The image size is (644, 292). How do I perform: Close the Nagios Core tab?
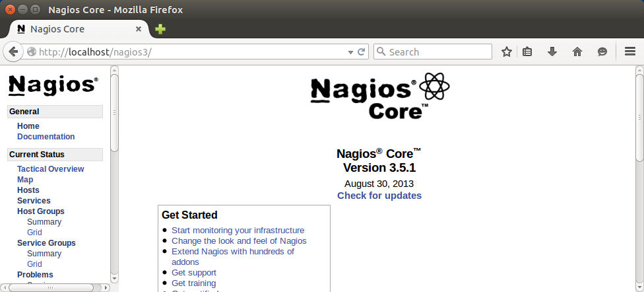click(139, 29)
